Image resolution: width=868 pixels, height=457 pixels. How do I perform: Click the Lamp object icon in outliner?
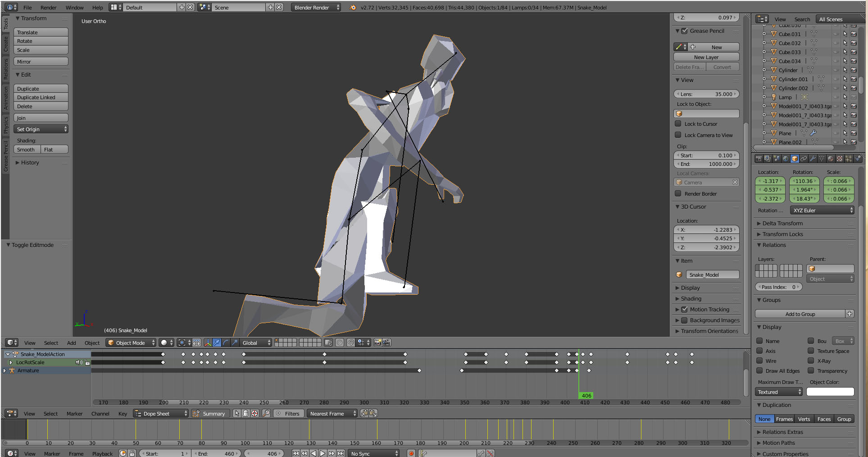coord(774,97)
